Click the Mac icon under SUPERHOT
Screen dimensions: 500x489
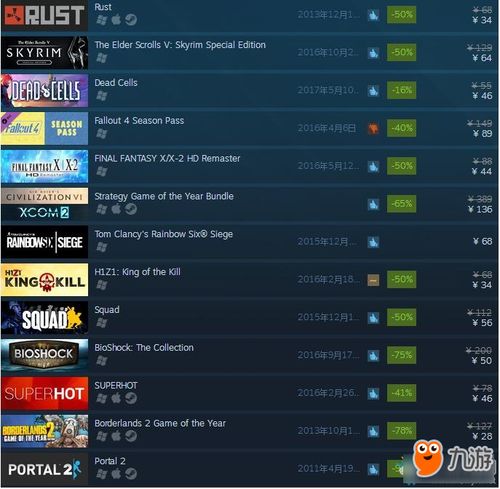tap(116, 398)
